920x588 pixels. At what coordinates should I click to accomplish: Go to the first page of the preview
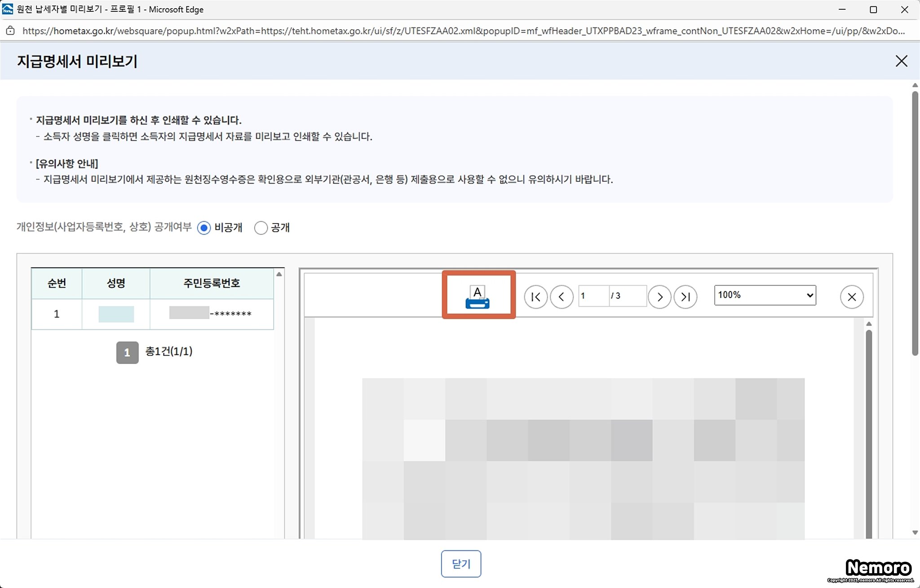coord(535,297)
